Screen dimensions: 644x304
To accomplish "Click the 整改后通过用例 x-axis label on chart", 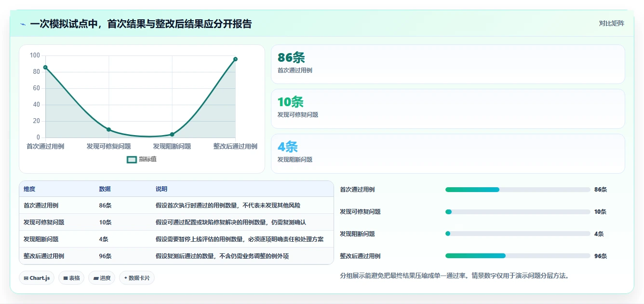I will click(x=235, y=146).
